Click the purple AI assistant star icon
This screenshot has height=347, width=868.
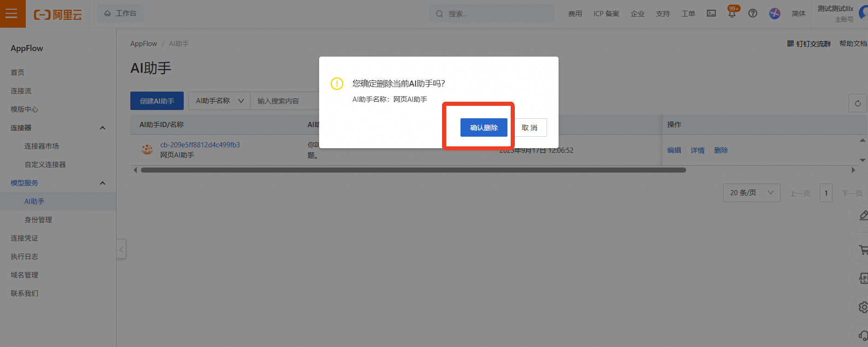pos(775,13)
